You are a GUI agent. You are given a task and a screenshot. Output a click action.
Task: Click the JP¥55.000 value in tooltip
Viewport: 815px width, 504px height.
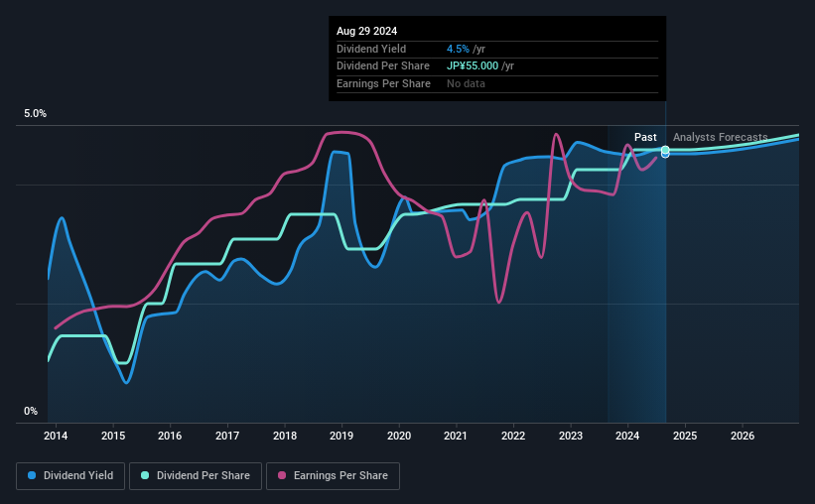pyautogui.click(x=473, y=66)
